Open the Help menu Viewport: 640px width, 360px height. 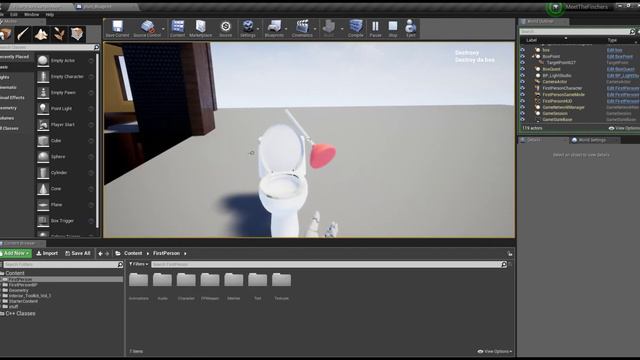(50, 14)
